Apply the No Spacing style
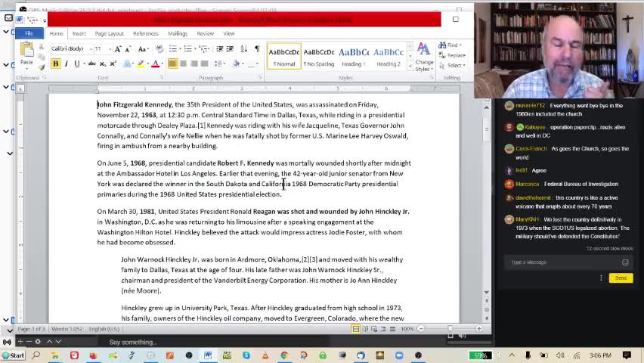The image size is (644, 363). (x=319, y=56)
